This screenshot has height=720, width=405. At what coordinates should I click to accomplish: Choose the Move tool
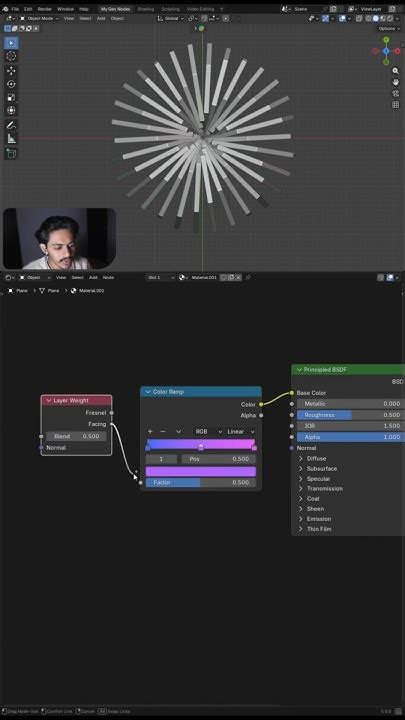[11, 70]
